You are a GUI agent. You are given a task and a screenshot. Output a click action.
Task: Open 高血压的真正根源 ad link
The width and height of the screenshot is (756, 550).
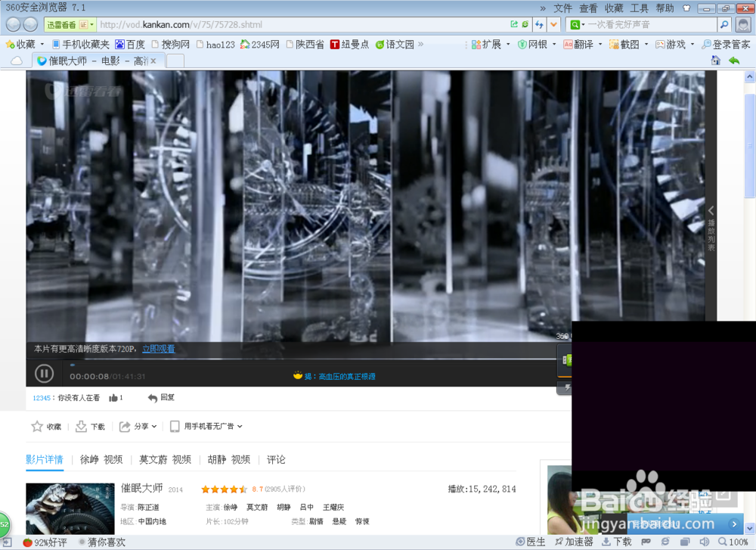point(347,376)
